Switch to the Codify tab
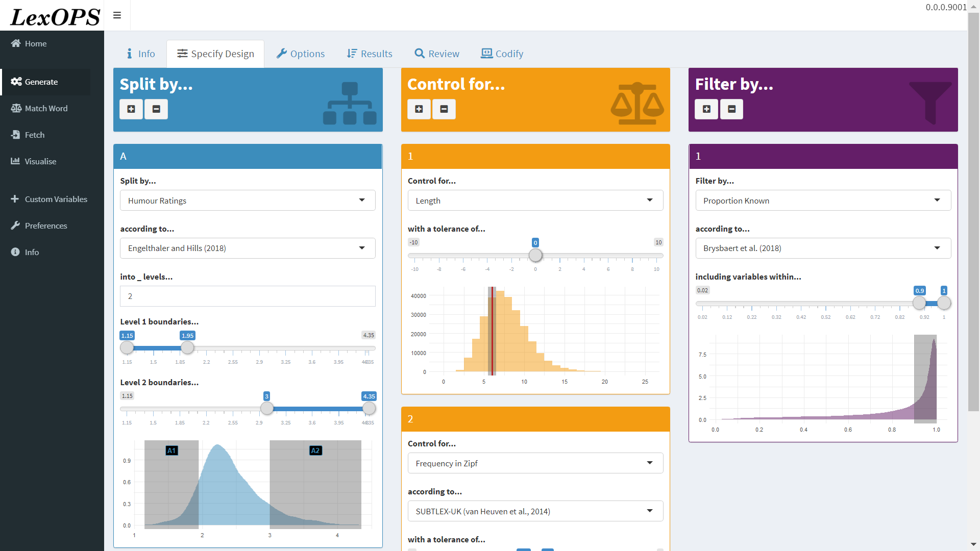The image size is (980, 551). [x=502, y=54]
